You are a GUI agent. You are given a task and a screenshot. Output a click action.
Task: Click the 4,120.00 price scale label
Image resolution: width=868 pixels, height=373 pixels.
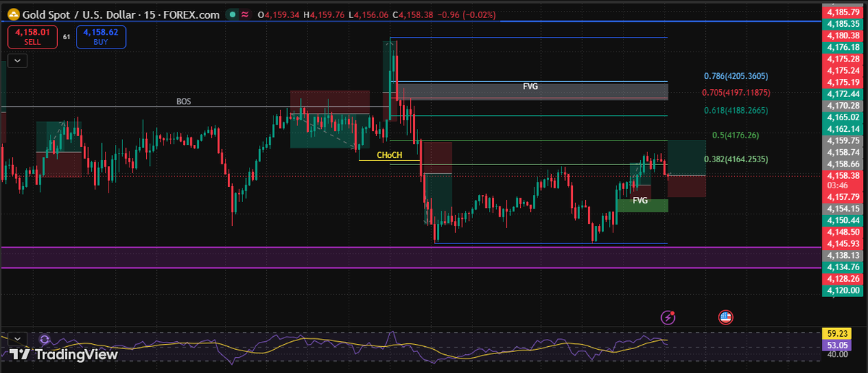(x=841, y=290)
